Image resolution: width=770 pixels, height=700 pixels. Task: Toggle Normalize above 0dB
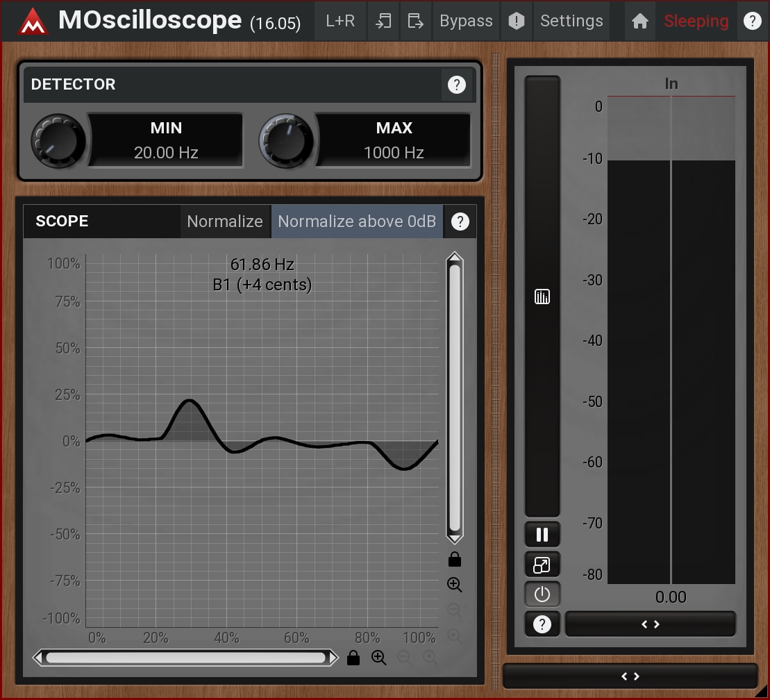[357, 222]
